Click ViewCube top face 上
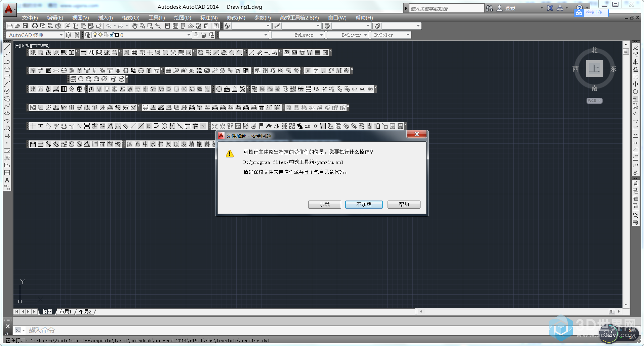Screen dimensions: 644x346 pyautogui.click(x=594, y=69)
